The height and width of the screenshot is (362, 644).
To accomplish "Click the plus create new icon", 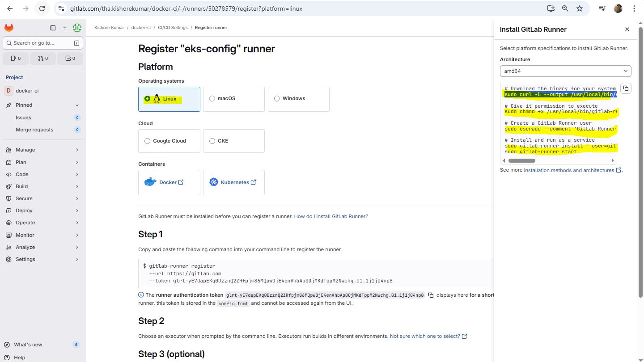I will click(65, 28).
